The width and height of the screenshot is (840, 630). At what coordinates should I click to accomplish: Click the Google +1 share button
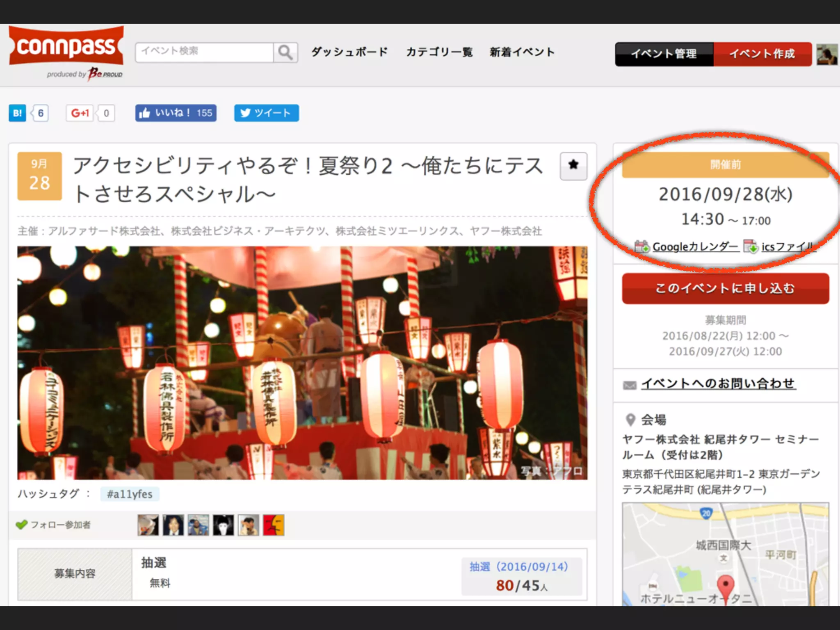click(80, 113)
